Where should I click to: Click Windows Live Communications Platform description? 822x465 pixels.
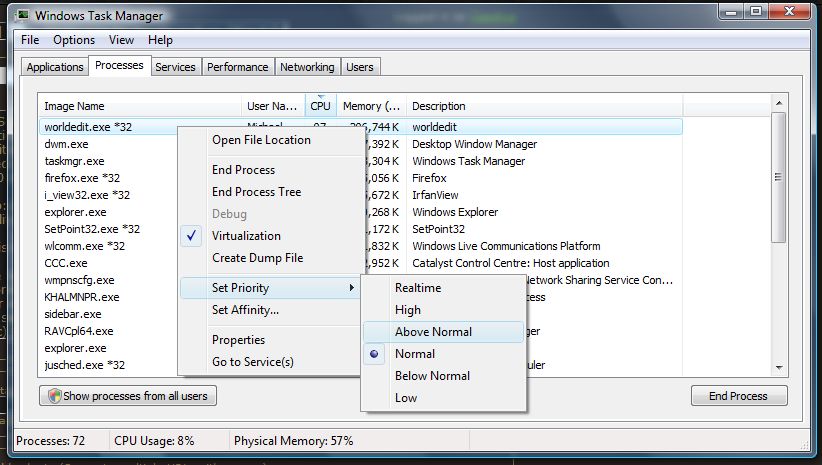point(506,246)
